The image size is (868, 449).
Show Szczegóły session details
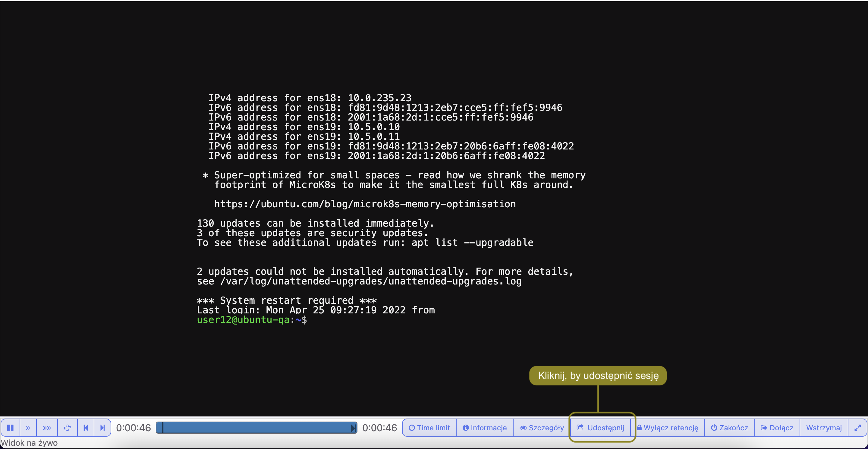click(542, 427)
